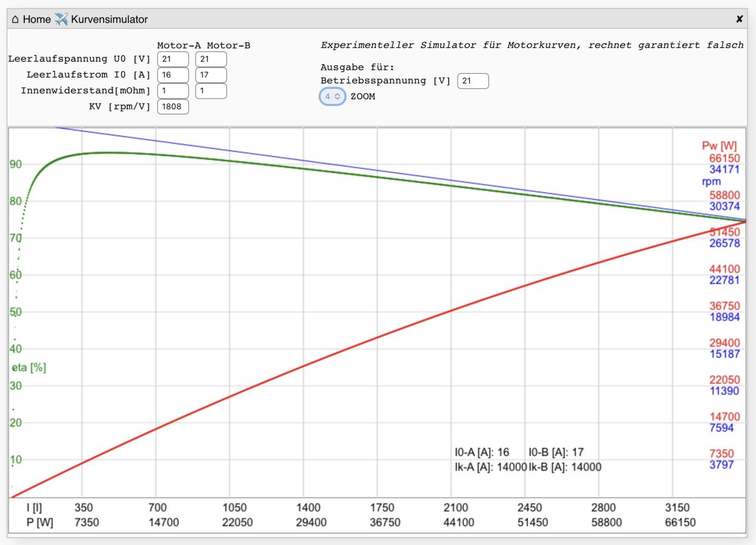
Task: Click the red 'Pw [W]' axis label
Action: [723, 146]
